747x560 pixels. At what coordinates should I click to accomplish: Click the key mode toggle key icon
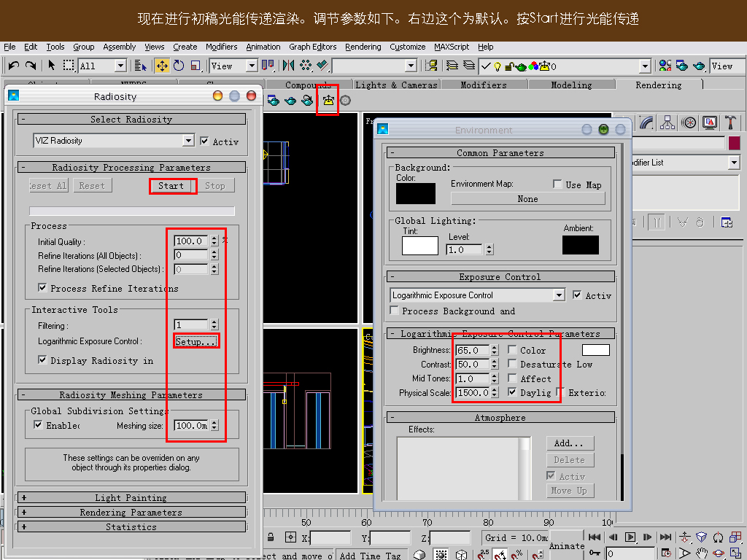click(x=595, y=553)
